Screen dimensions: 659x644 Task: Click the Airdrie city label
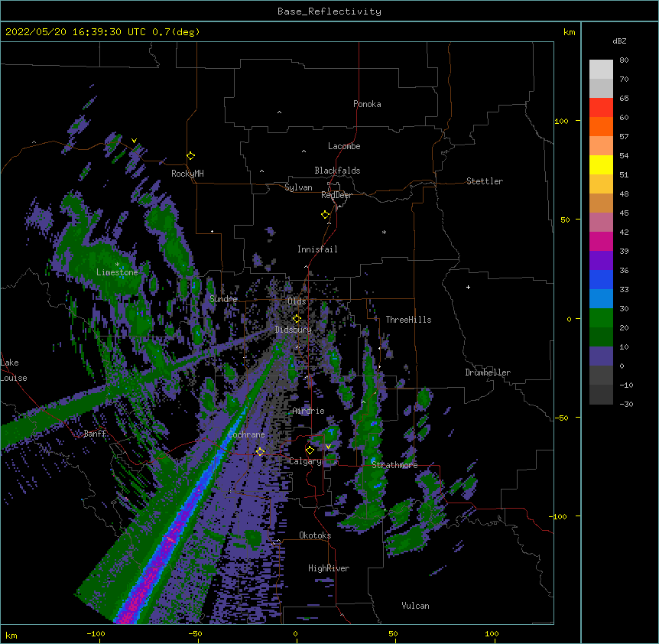click(309, 411)
